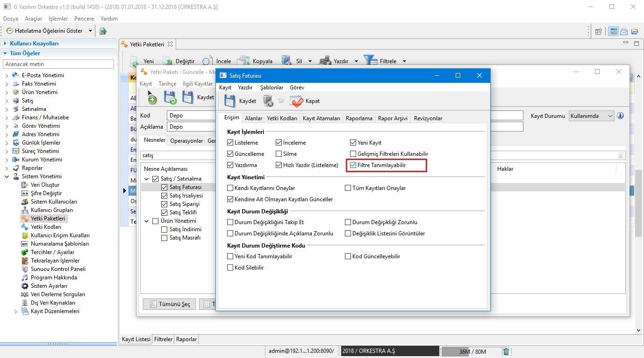The image size is (644, 358).
Task: Click the Filtrele funnel icon
Action: coord(370,61)
